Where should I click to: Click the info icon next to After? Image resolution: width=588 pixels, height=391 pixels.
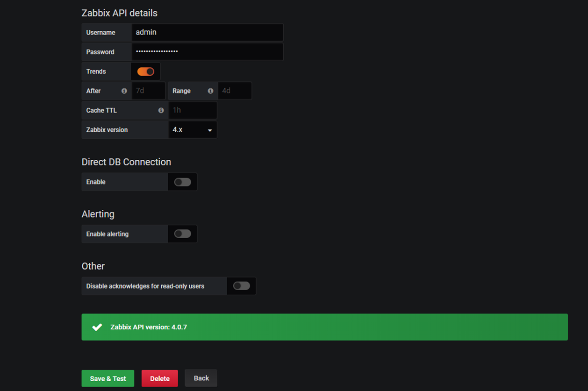[124, 91]
